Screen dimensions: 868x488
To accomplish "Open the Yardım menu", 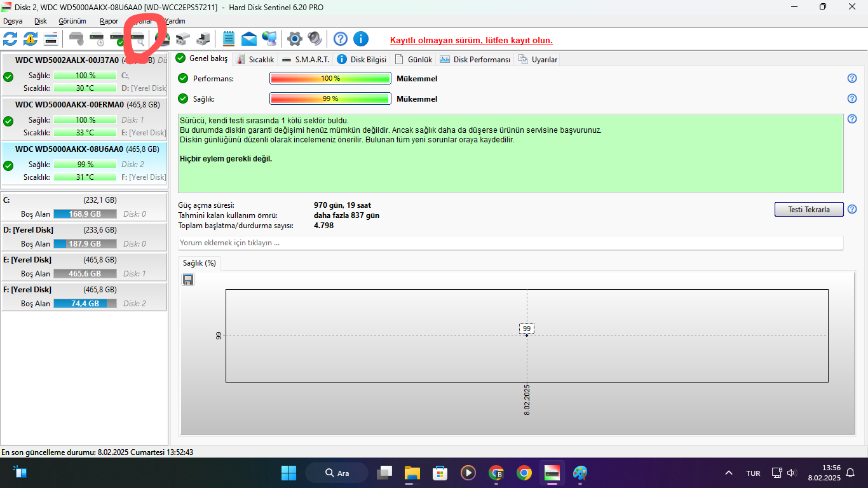I will click(x=175, y=21).
